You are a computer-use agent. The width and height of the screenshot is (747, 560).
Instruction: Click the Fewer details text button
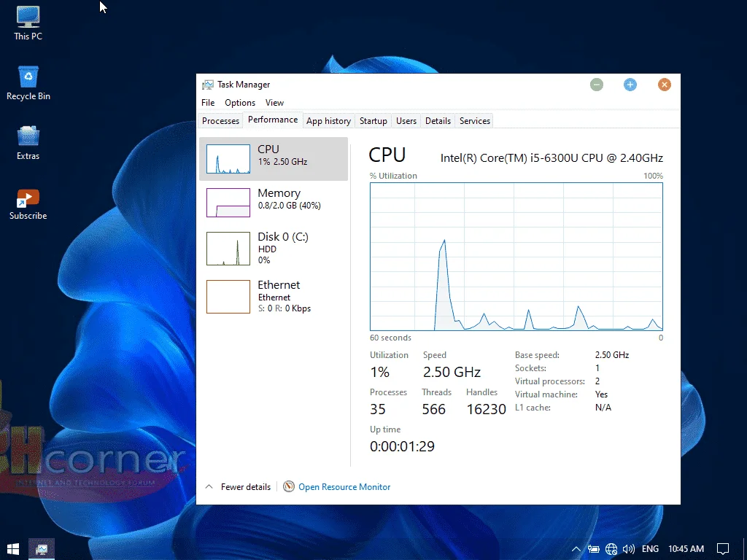(245, 486)
